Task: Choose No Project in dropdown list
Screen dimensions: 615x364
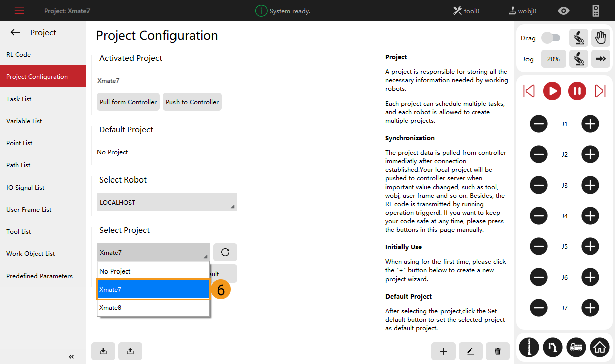Action: 153,271
